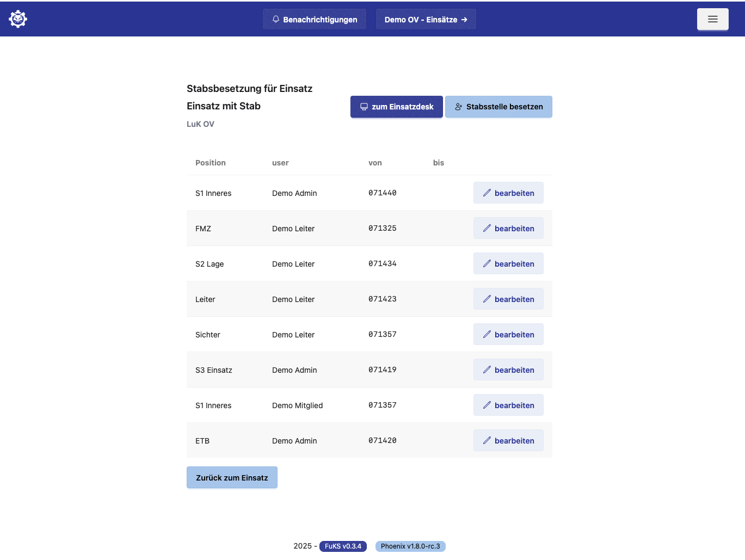Go back via Zurück zum Einsatz
745x560 pixels.
(232, 477)
